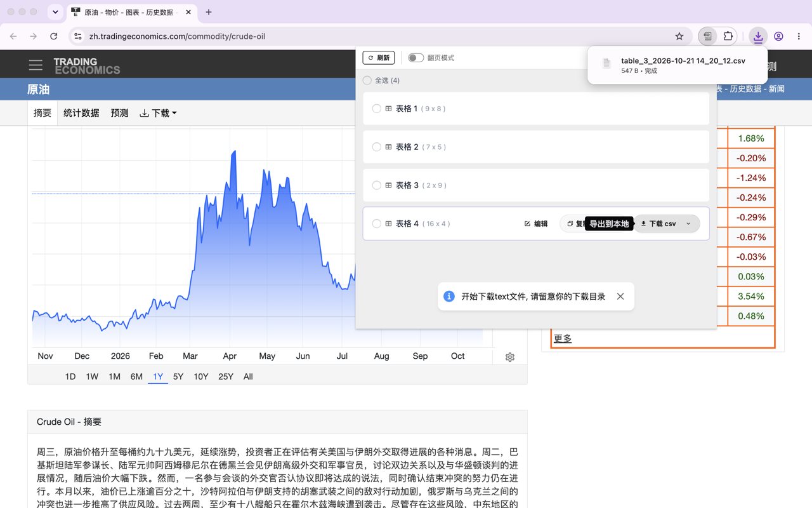Open a new browser tab
The width and height of the screenshot is (812, 508).
[x=209, y=12]
